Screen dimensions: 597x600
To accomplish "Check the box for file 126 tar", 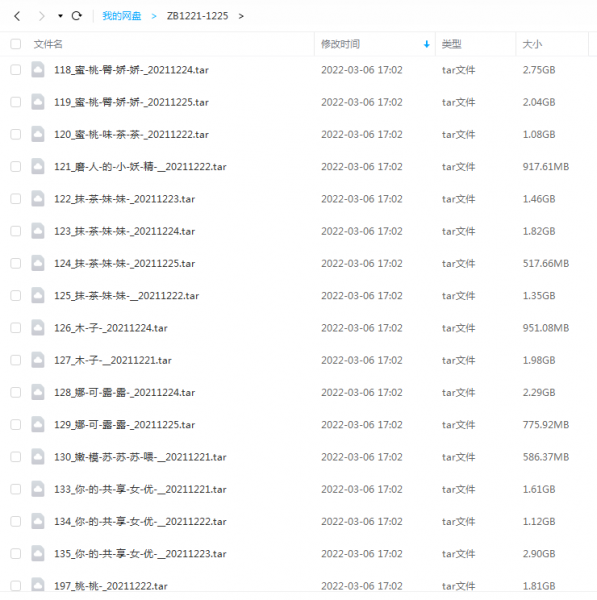I will point(16,328).
